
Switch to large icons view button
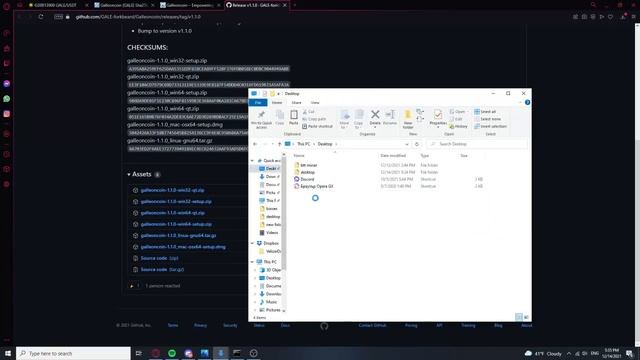pyautogui.click(x=526, y=317)
